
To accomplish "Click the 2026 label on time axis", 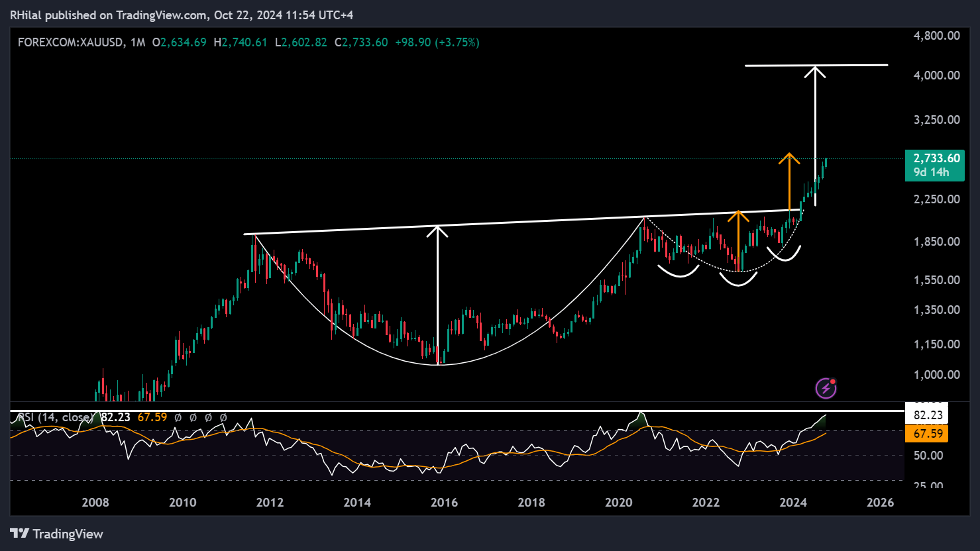I will pos(881,503).
